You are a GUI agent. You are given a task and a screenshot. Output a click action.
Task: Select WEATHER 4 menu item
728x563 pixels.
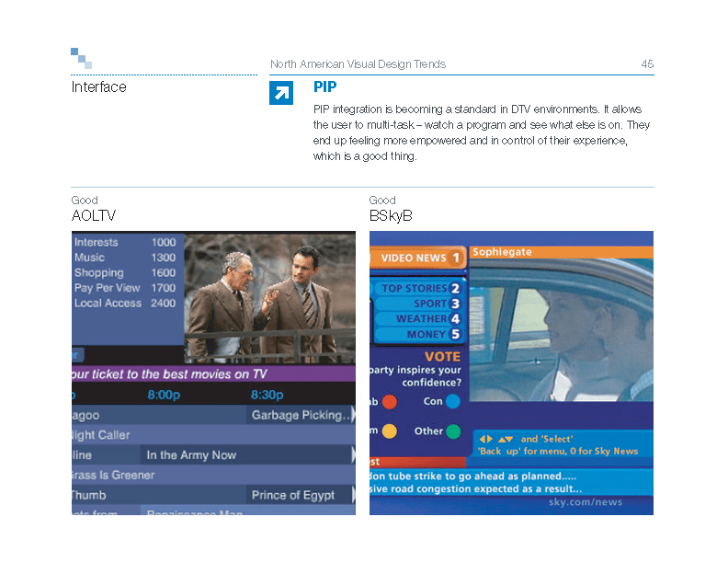point(419,319)
